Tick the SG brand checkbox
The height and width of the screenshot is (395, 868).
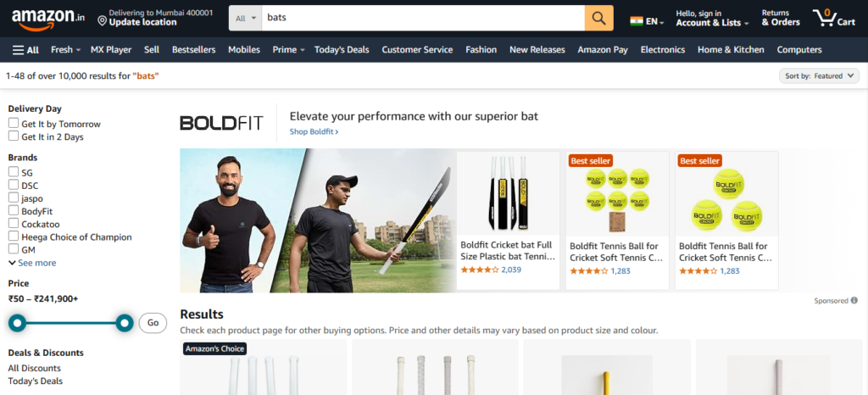tap(14, 172)
